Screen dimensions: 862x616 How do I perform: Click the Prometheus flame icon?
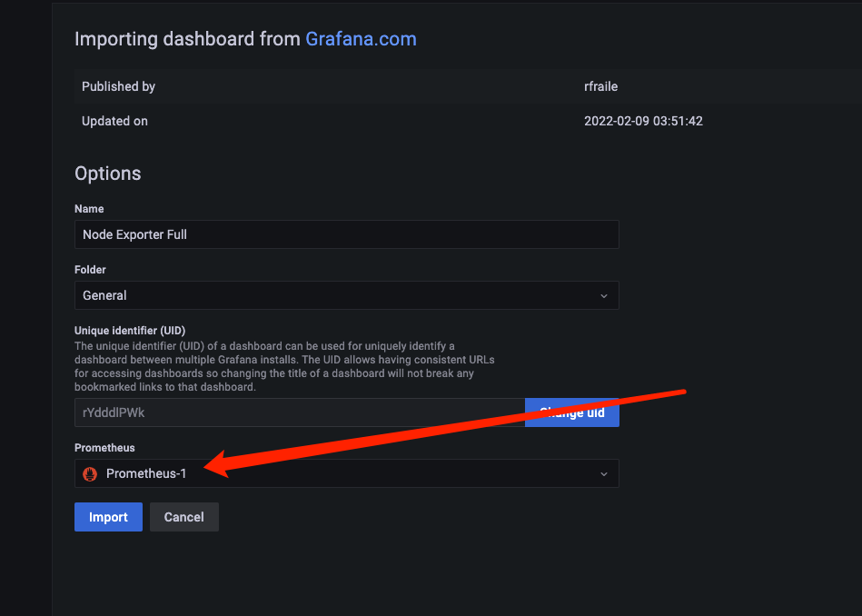[x=90, y=473]
